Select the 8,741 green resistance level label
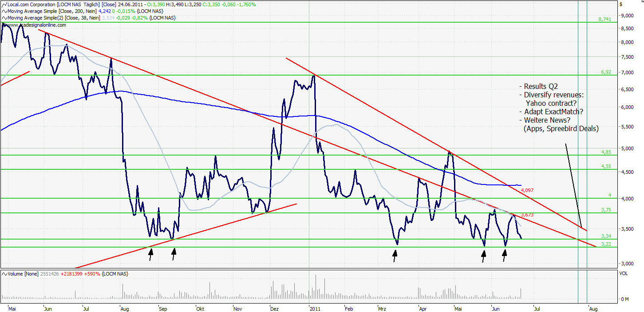The width and height of the screenshot is (644, 312). tap(604, 19)
